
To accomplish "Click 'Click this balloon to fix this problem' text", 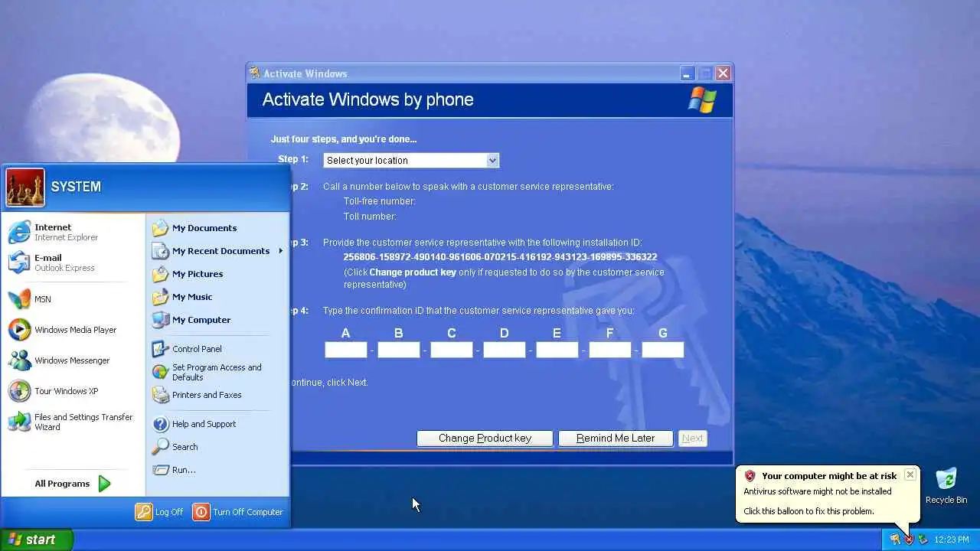I will pyautogui.click(x=808, y=511).
